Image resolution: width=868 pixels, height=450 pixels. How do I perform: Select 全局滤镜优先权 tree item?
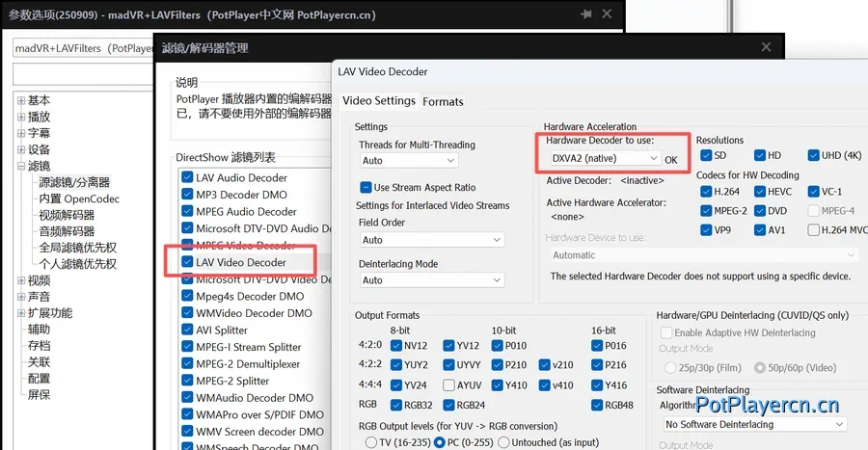point(77,248)
